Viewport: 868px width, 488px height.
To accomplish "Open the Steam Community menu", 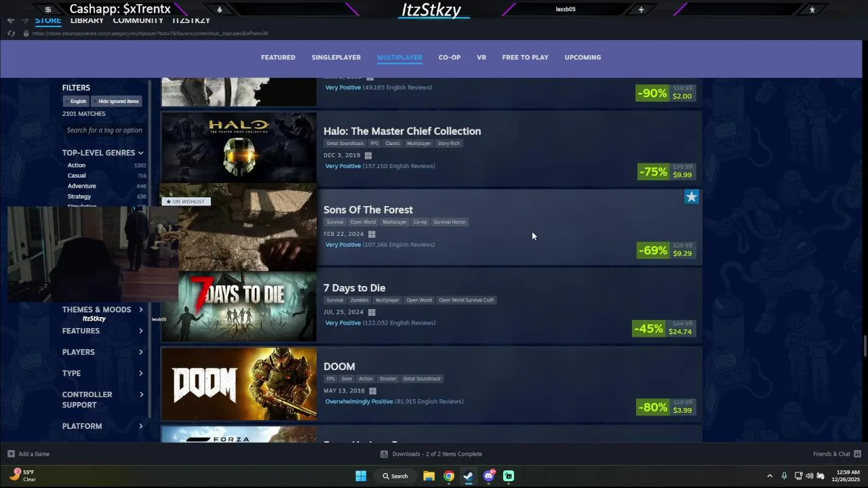I will [x=138, y=20].
